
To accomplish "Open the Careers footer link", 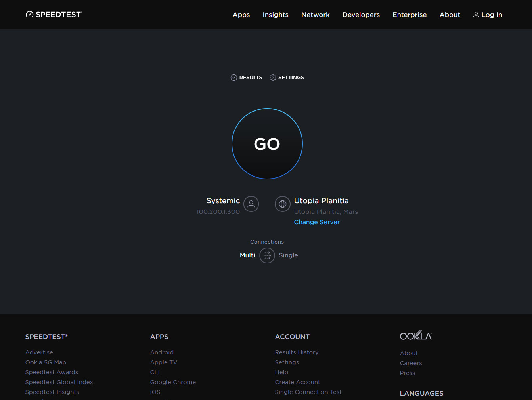I will point(411,363).
